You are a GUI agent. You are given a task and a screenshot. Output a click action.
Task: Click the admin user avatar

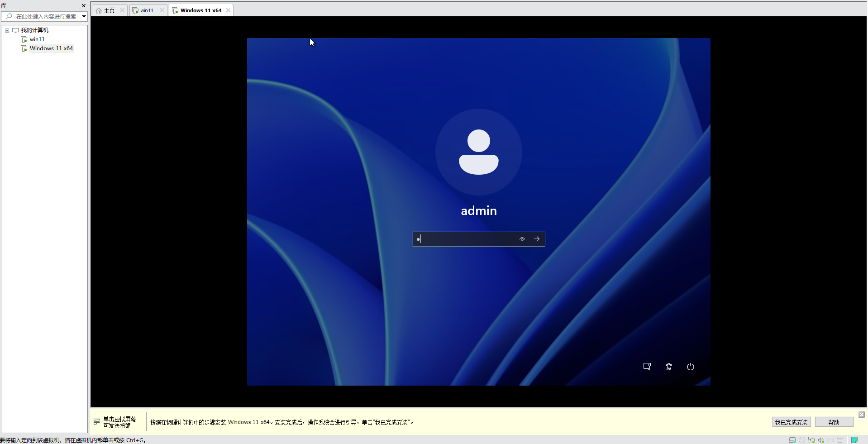pos(479,152)
